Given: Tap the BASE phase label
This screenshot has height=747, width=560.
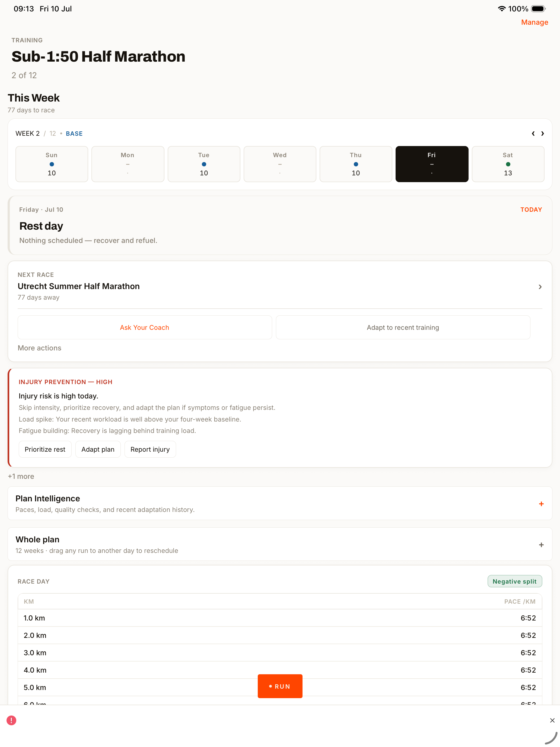Looking at the screenshot, I should coord(74,133).
